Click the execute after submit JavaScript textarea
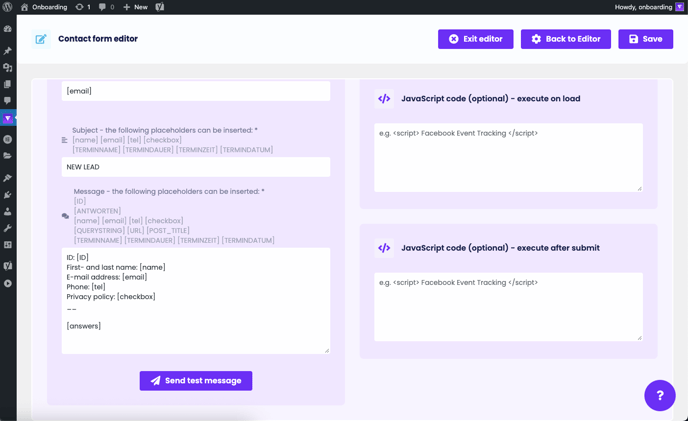The image size is (688, 421). [508, 307]
